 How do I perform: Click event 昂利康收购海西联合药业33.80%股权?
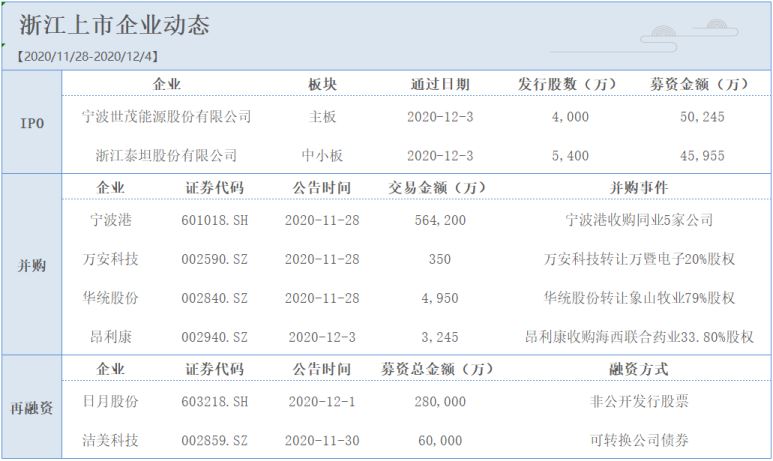click(x=639, y=337)
